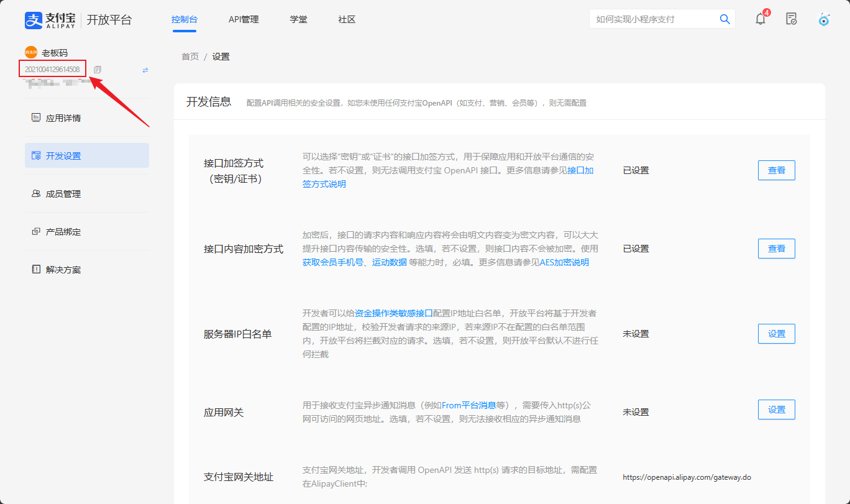
Task: Click the 首页 breadcrumb link
Action: [x=190, y=57]
